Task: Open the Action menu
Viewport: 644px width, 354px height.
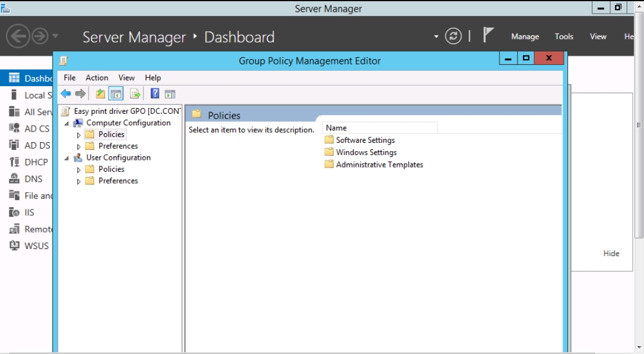Action: [x=97, y=77]
